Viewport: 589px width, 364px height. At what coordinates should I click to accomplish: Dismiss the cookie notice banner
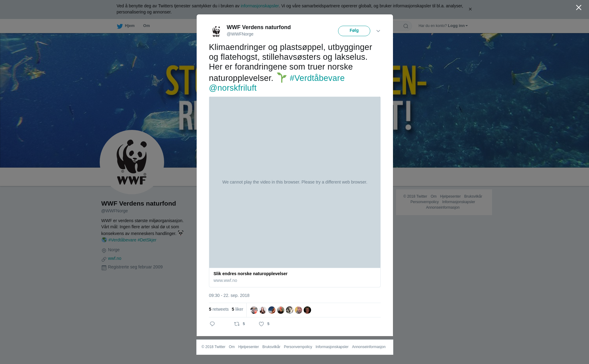pos(470,9)
